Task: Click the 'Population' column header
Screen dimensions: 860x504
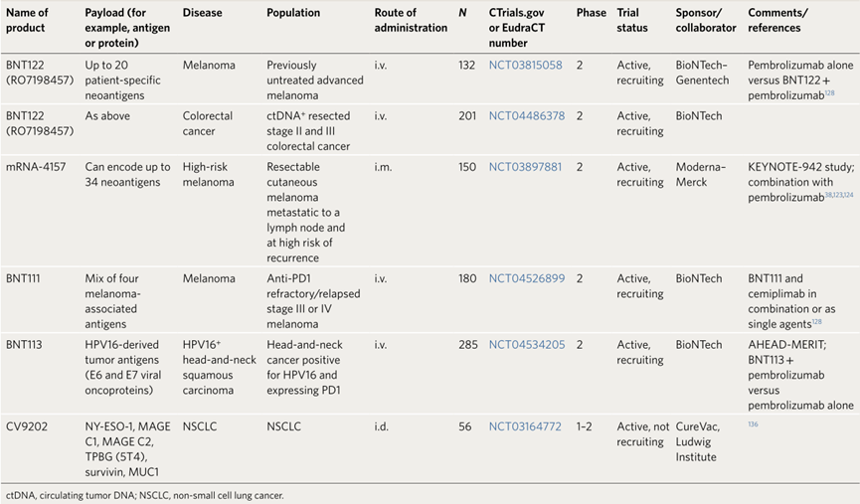Action: point(293,13)
